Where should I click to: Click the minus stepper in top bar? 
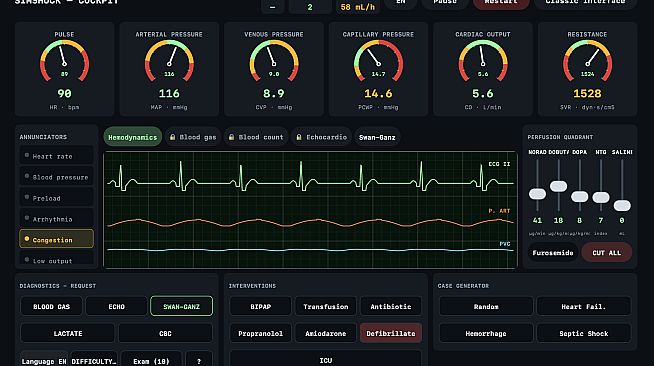(272, 6)
